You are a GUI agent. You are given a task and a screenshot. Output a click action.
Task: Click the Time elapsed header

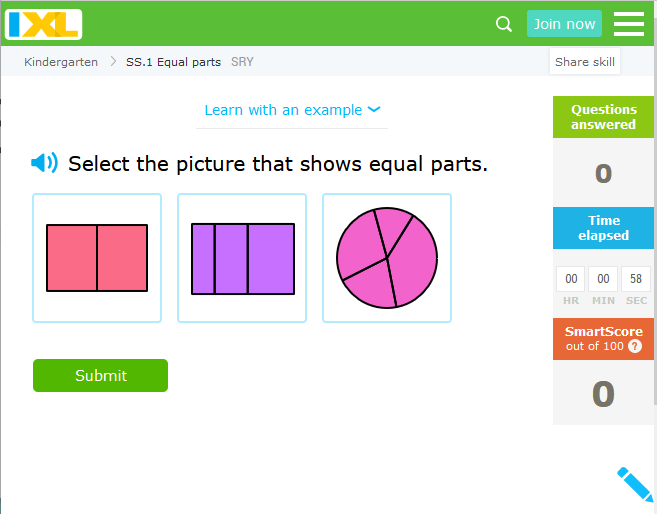[603, 228]
